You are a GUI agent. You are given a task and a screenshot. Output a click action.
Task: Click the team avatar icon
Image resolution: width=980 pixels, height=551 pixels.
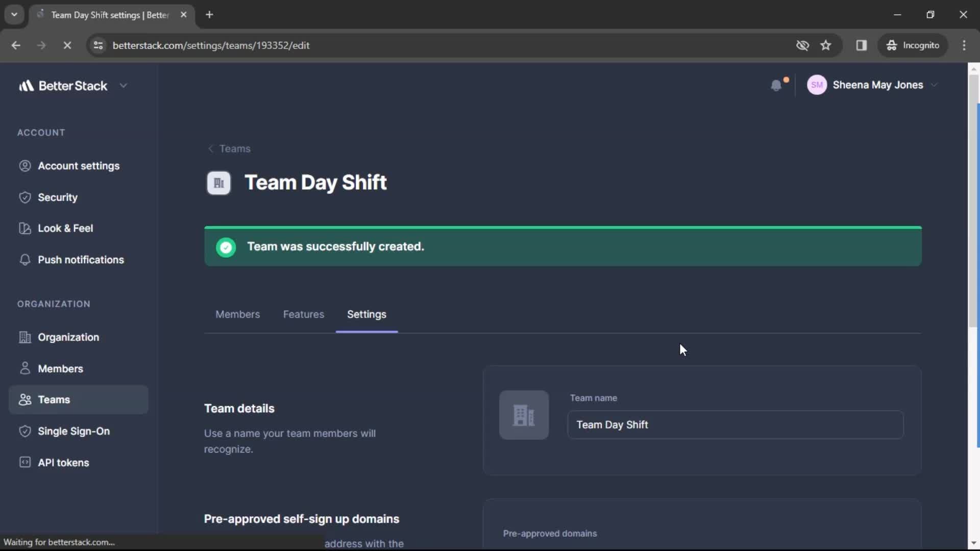(x=219, y=182)
